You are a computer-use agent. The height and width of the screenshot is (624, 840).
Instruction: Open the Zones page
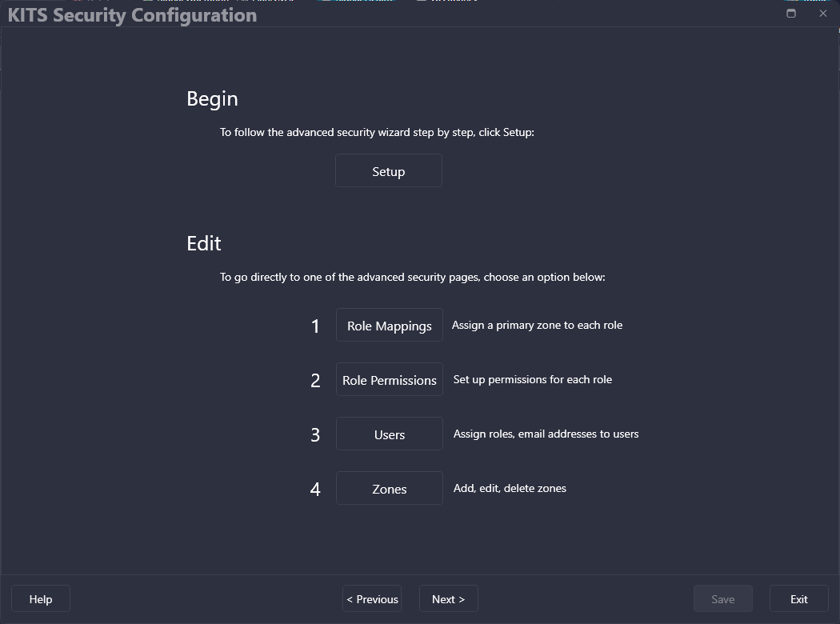click(390, 489)
